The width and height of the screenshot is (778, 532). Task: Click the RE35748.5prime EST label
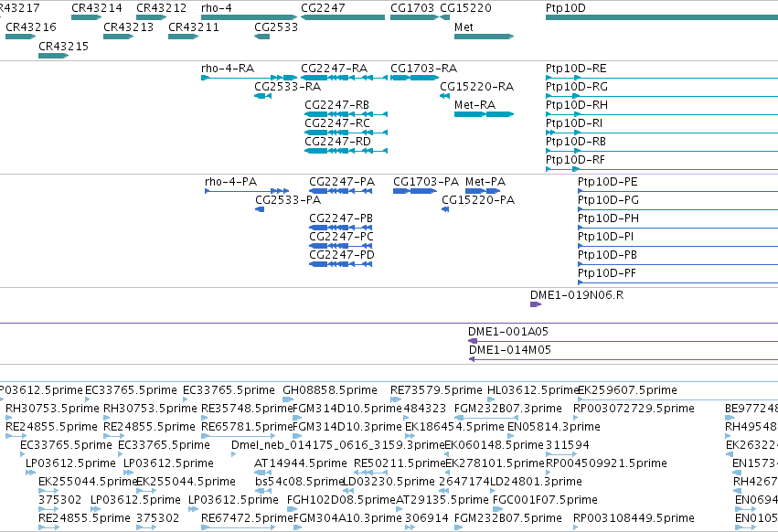[247, 409]
